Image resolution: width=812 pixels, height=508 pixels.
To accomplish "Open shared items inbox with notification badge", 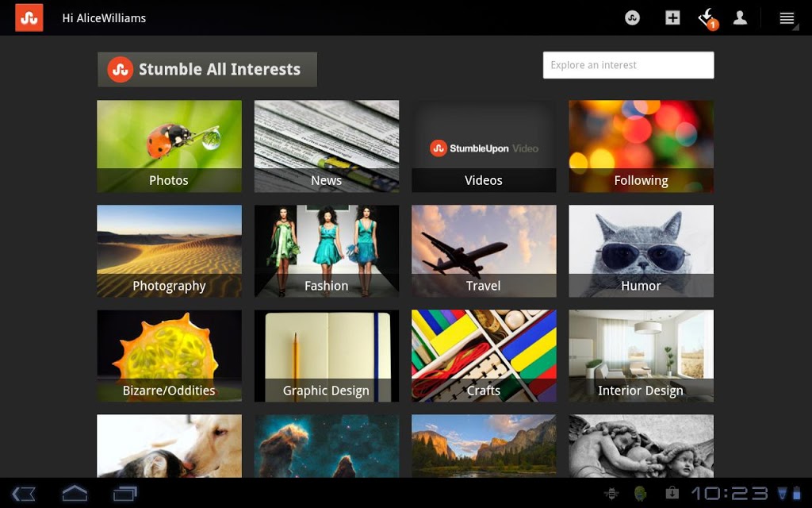I will point(707,18).
